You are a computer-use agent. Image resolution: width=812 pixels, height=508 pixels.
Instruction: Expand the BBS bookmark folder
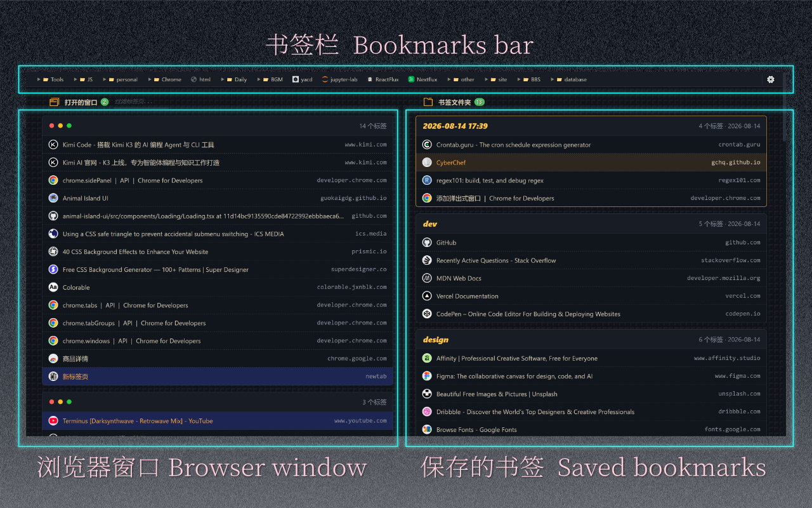pyautogui.click(x=528, y=79)
